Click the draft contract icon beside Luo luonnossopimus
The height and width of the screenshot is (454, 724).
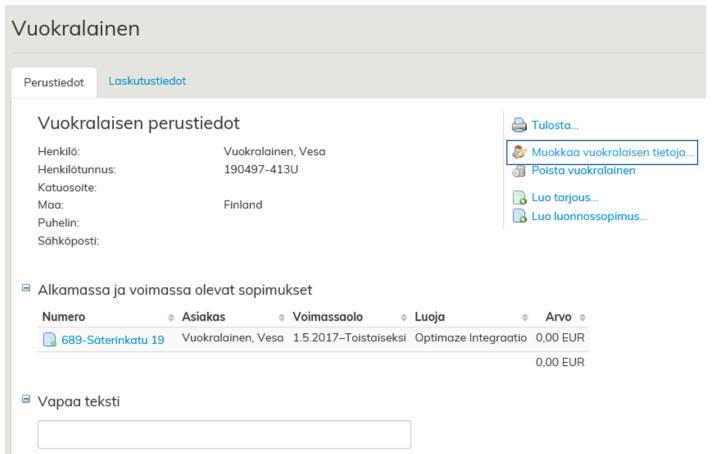(519, 216)
